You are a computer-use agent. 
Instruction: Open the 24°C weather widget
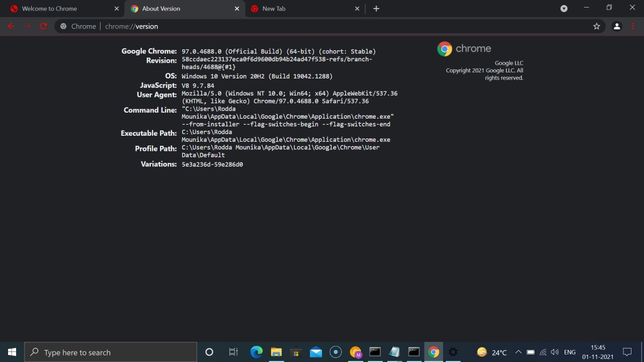pyautogui.click(x=492, y=352)
